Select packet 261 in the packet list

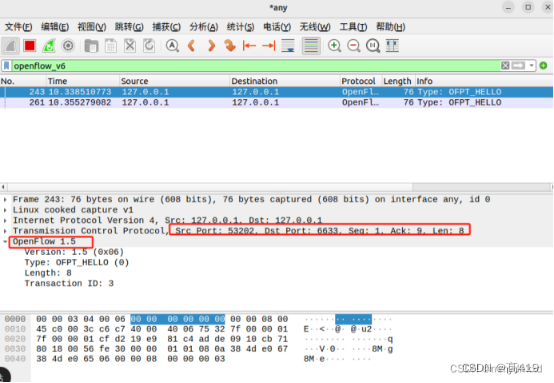click(x=277, y=103)
